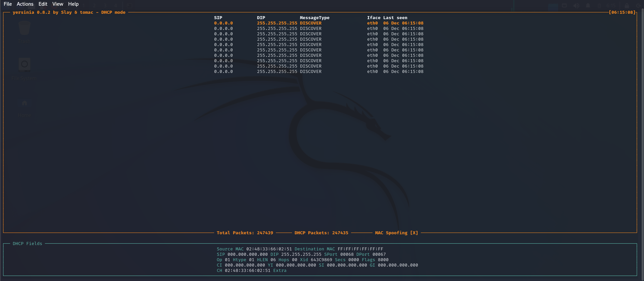Open the View menu
The height and width of the screenshot is (281, 644).
[x=58, y=4]
